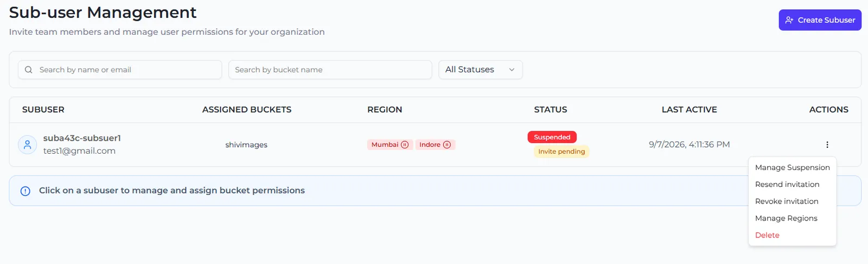Click the user avatar icon for suba43c-subsuer1
The width and height of the screenshot is (868, 264).
click(28, 144)
